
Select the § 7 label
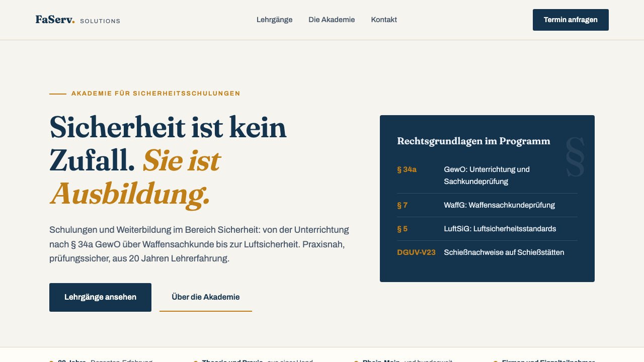click(402, 205)
